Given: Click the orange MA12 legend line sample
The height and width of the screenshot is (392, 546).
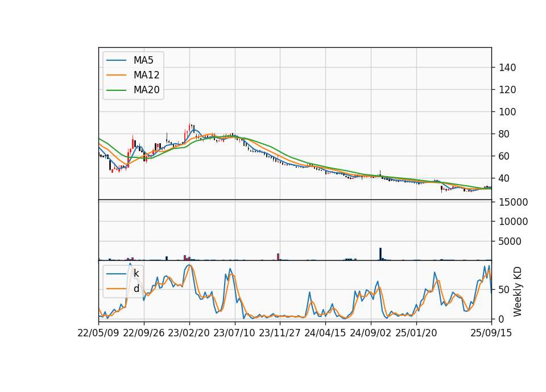Looking at the screenshot, I should [116, 75].
